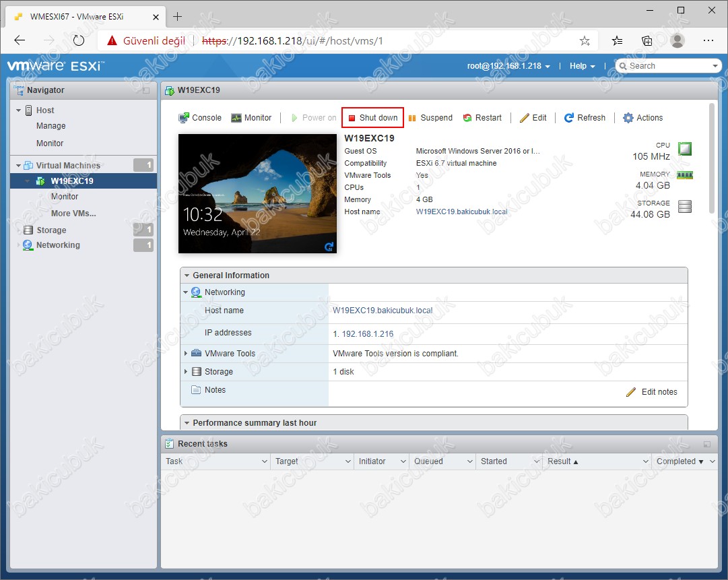This screenshot has width=728, height=580.
Task: Select Host in the Navigator
Action: [x=45, y=110]
